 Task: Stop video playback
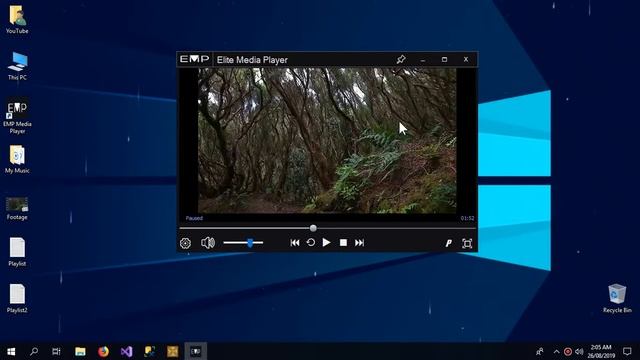pos(343,242)
